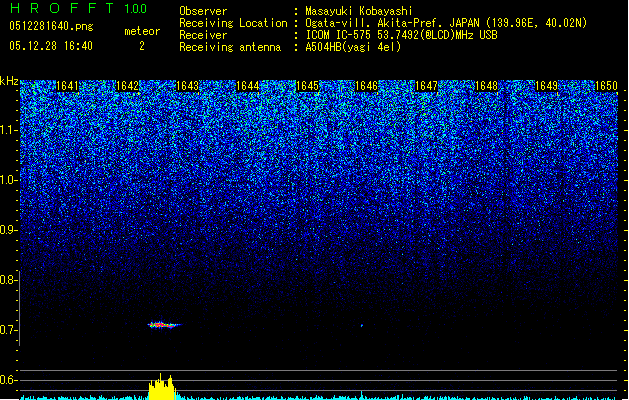The width and height of the screenshot is (629, 400).
Task: Click the meteor count label
Action: click(142, 31)
